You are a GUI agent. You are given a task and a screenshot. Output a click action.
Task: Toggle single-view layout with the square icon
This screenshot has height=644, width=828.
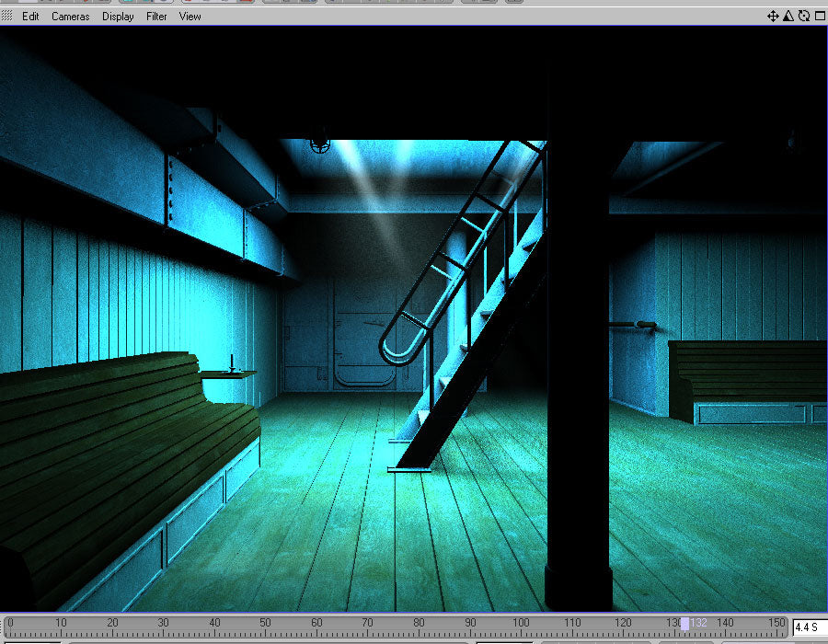click(820, 16)
